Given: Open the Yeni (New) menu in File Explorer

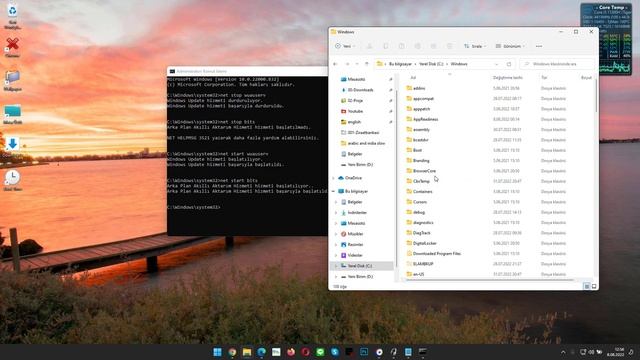Looking at the screenshot, I should [345, 46].
